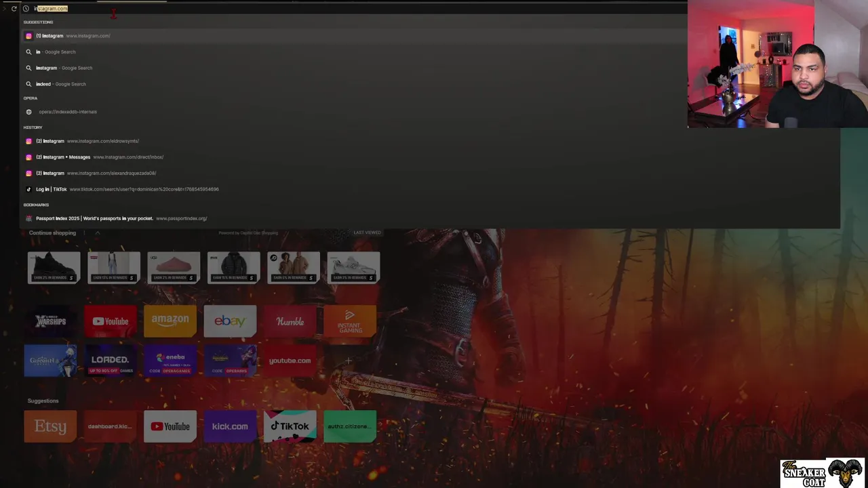The image size is (868, 488).
Task: Open the red YouTube speed dial tile
Action: pos(111,321)
